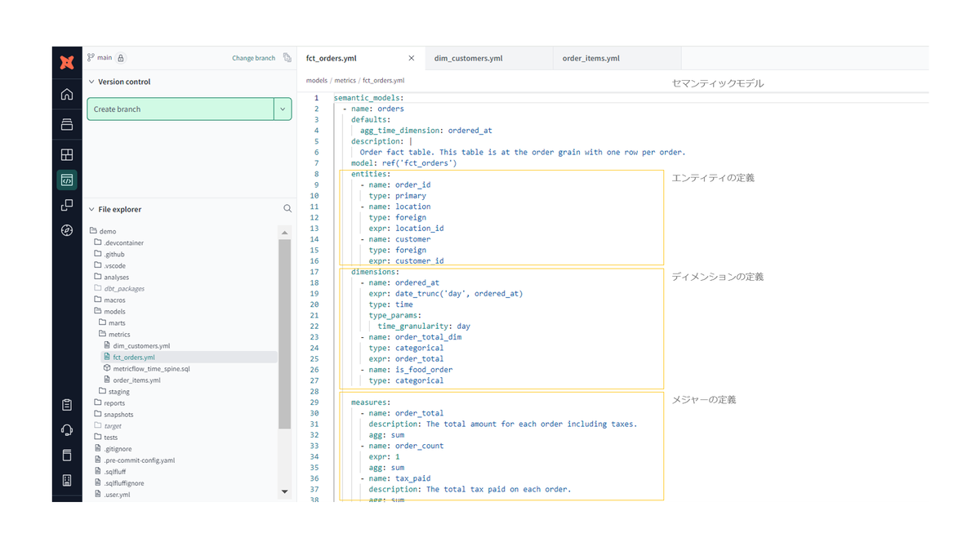Click the file explorer search icon
Image resolution: width=980 pixels, height=551 pixels.
tap(287, 209)
